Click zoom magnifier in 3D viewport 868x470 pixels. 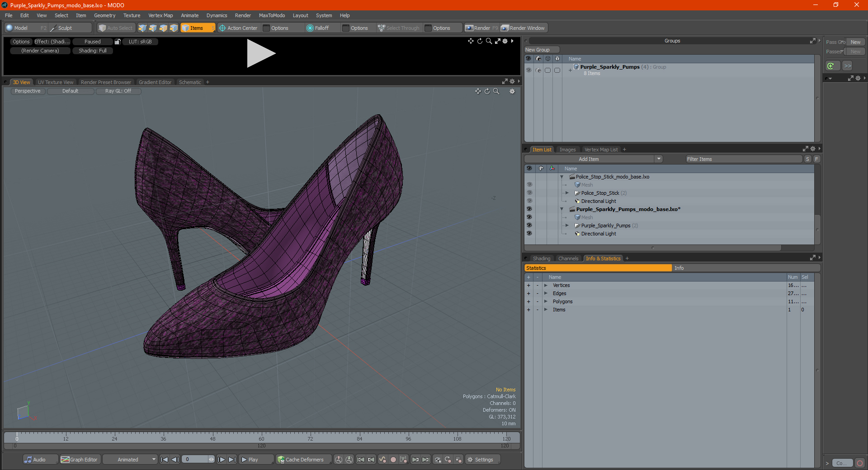(x=496, y=91)
